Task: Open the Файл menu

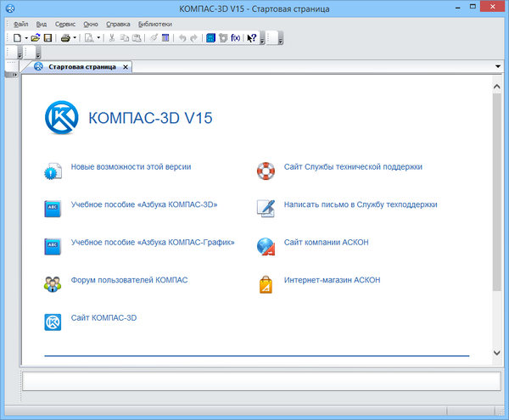Action: (x=21, y=25)
